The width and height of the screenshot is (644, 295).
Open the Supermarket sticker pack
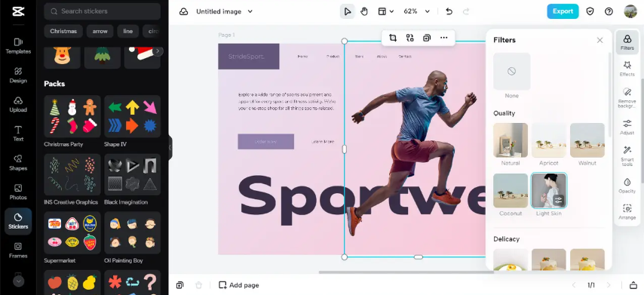[72, 232]
